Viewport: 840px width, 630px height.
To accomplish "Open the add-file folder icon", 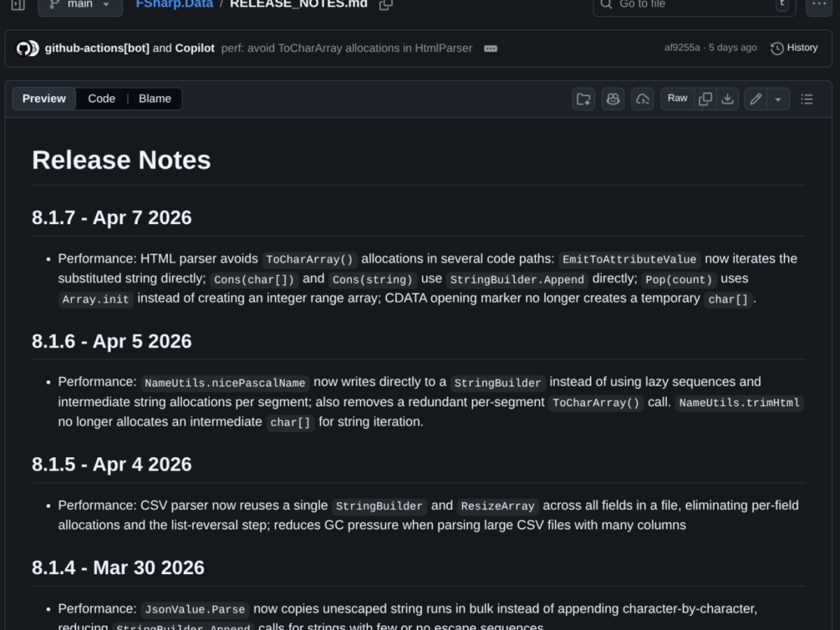I will 583,99.
